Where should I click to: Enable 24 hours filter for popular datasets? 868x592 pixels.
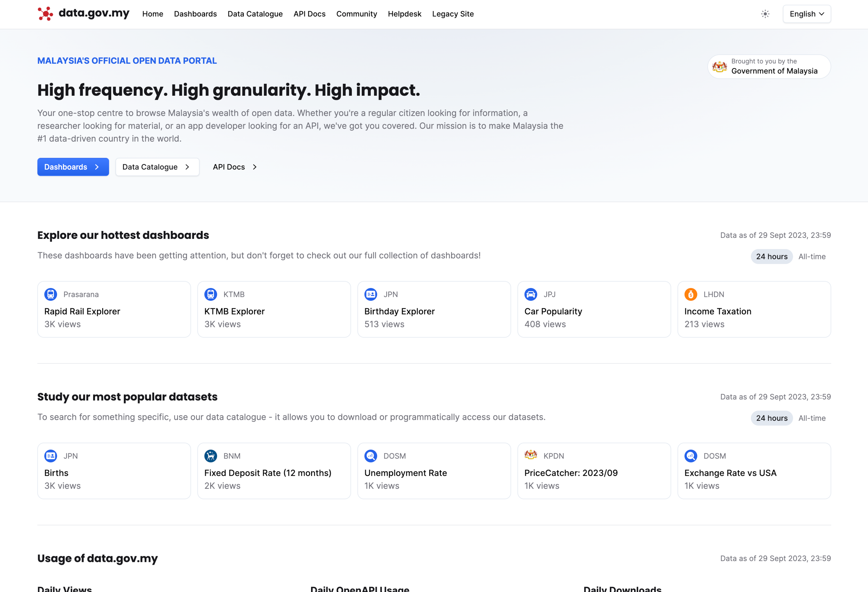click(x=772, y=418)
